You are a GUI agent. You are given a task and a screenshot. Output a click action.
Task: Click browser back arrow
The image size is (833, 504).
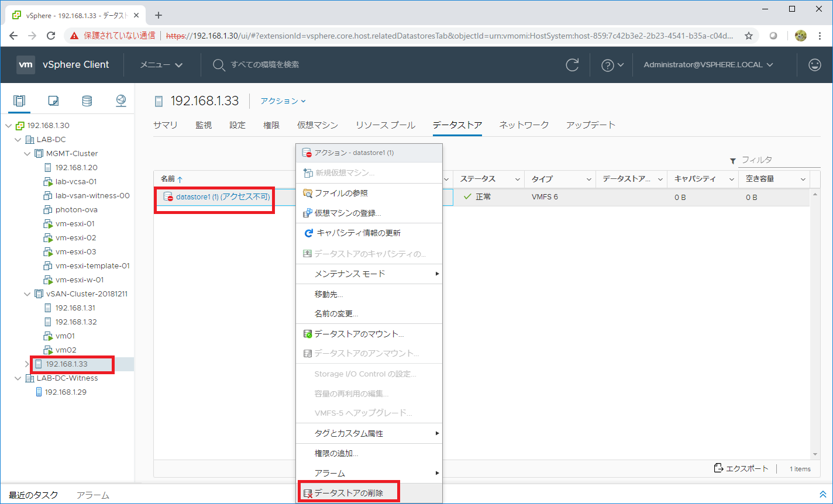[13, 36]
